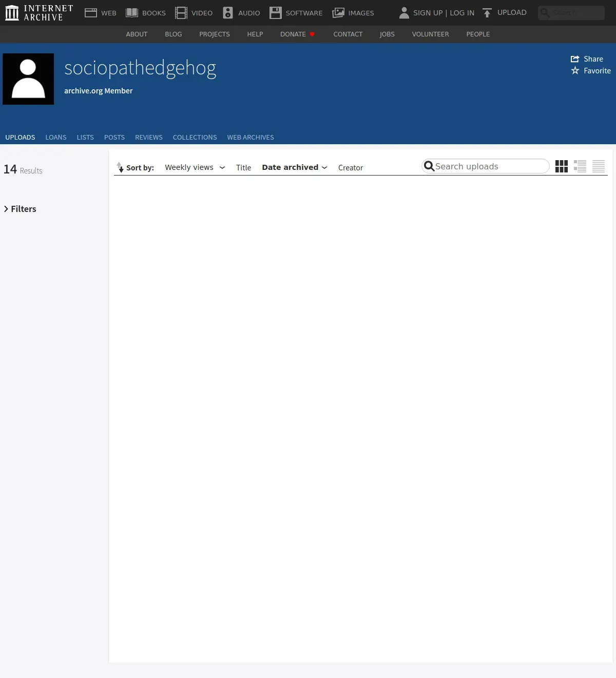Toggle the sort direction arrows
Viewport: 616px width, 678px height.
tap(120, 167)
